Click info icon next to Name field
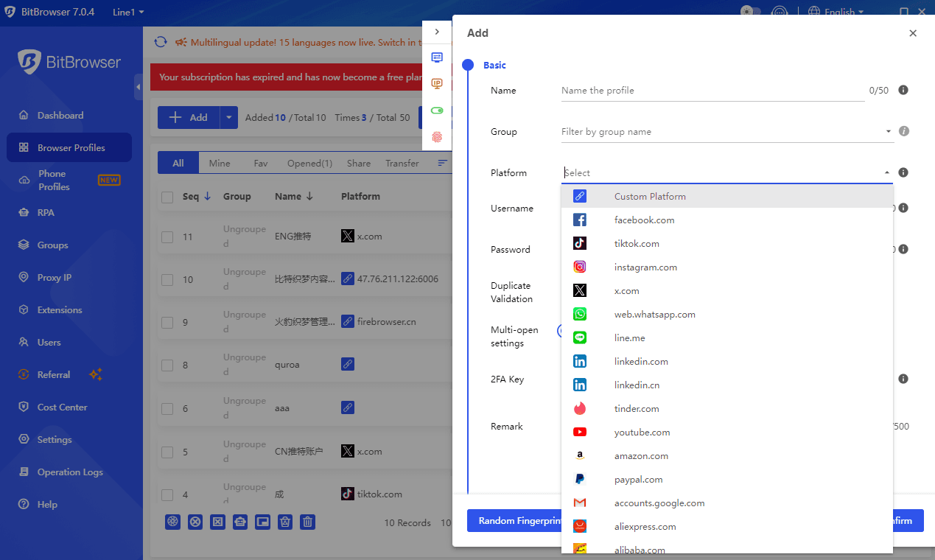The image size is (935, 560). (903, 90)
